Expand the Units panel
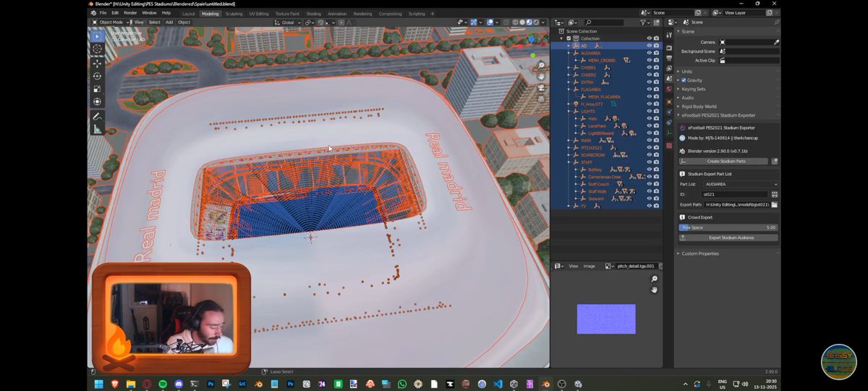The image size is (868, 391). (x=686, y=71)
